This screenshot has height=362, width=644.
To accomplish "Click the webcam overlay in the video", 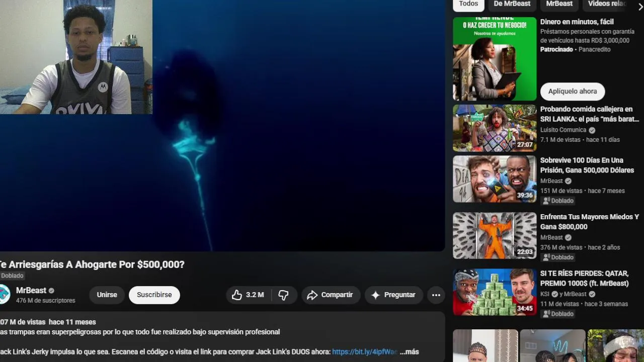I will 76,57.
